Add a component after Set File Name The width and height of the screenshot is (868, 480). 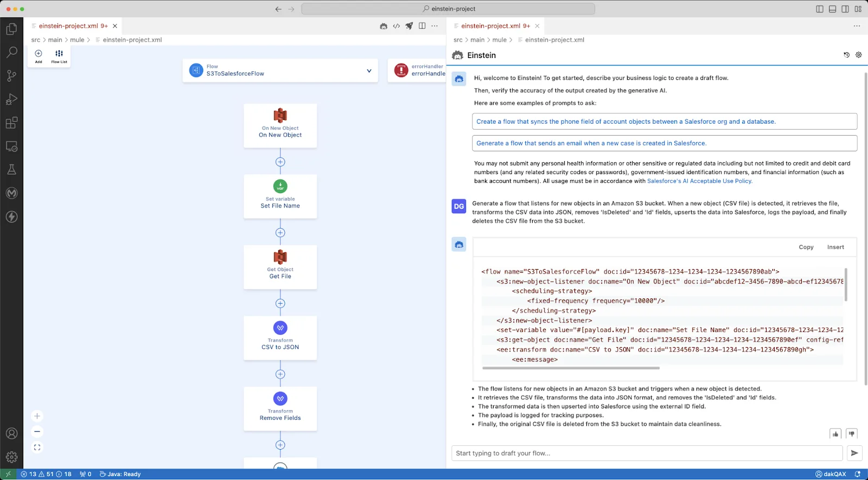[280, 233]
